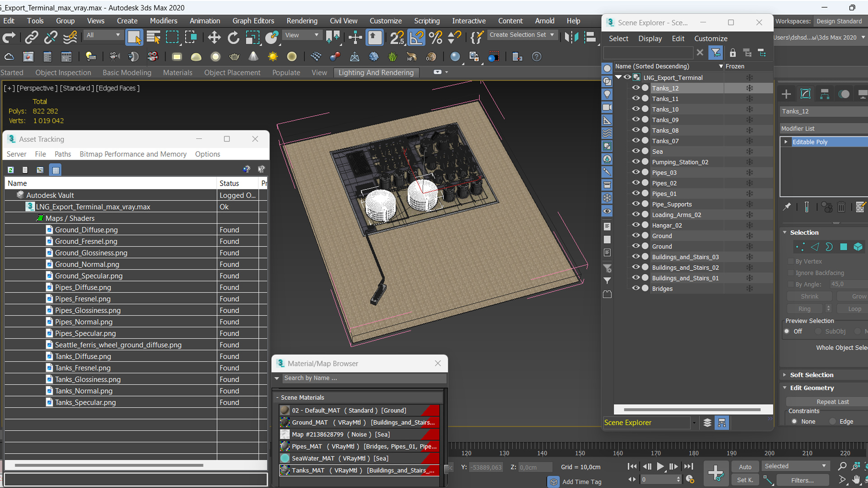
Task: Expand the Soft Selection rollout
Action: [785, 375]
